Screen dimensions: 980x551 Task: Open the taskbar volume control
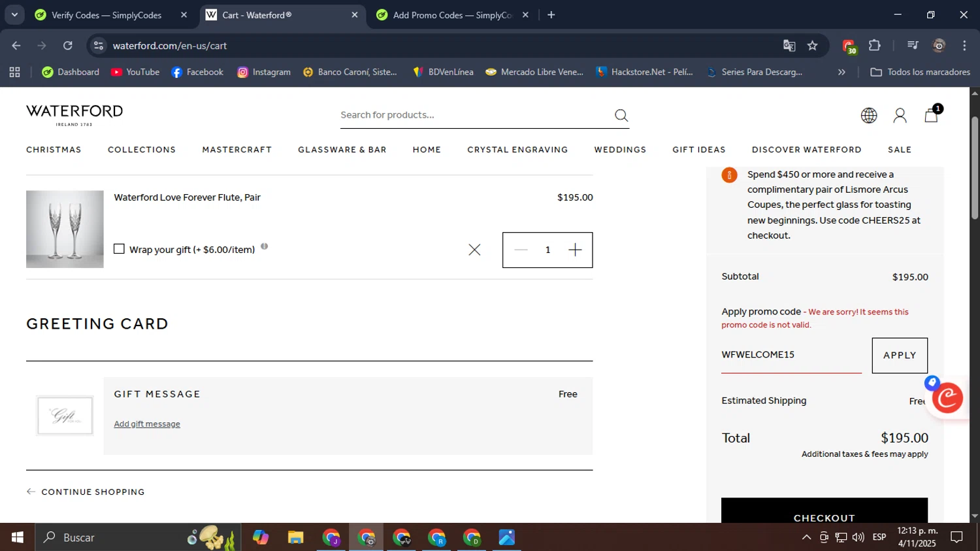pos(858,537)
